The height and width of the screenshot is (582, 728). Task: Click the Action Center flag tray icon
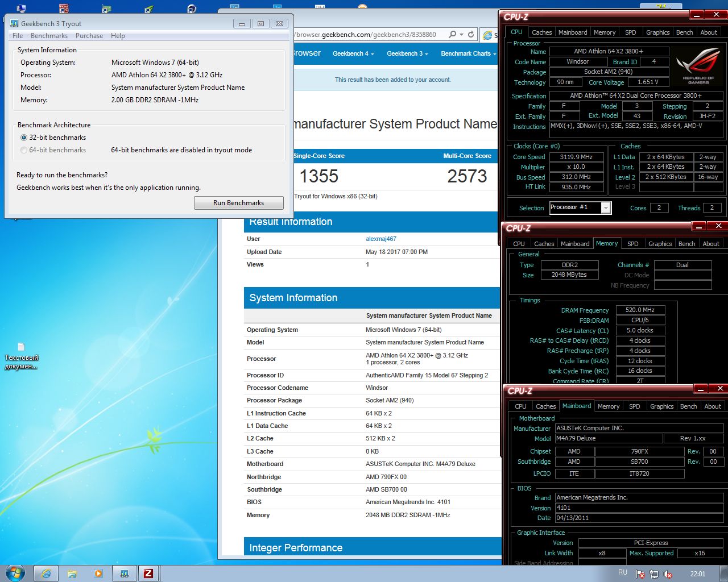tap(640, 574)
